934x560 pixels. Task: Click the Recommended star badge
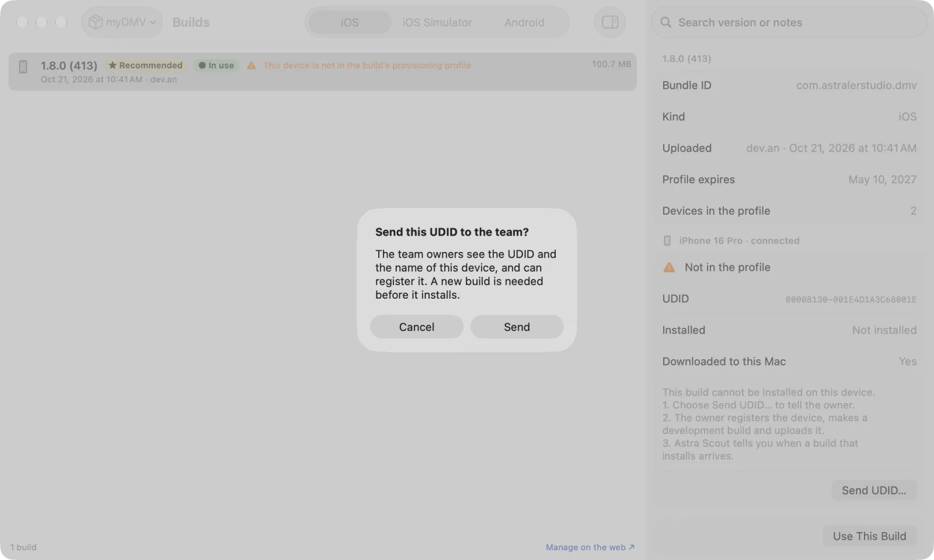pyautogui.click(x=145, y=65)
